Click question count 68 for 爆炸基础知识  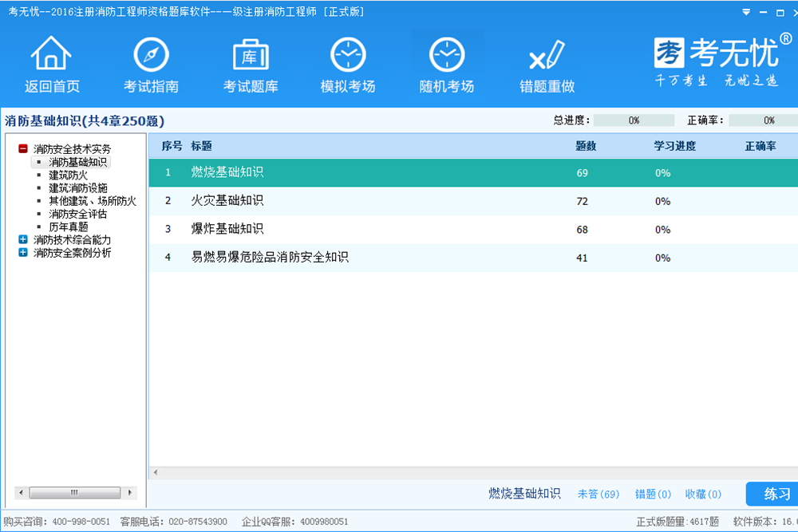tap(583, 230)
